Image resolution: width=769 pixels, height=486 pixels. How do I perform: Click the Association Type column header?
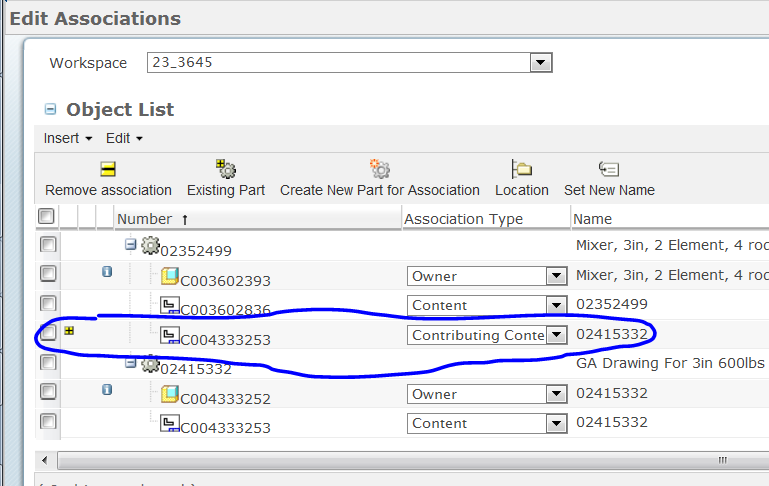click(486, 219)
